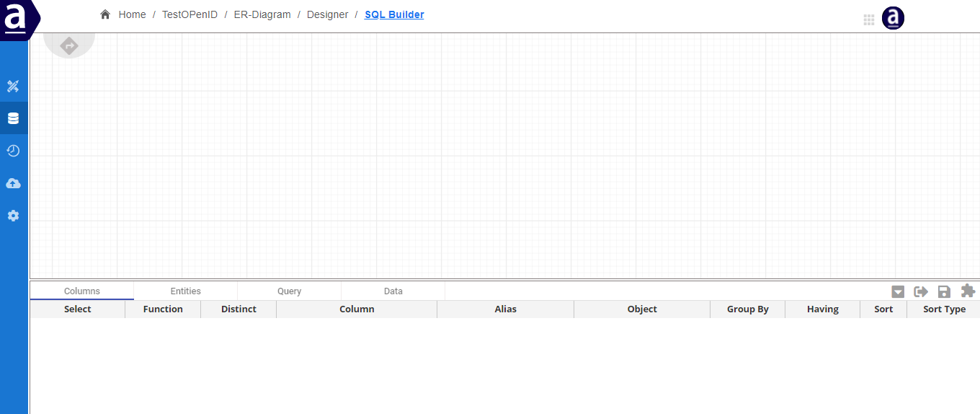Click the save floppy disk icon
This screenshot has height=414, width=980.
tap(944, 291)
